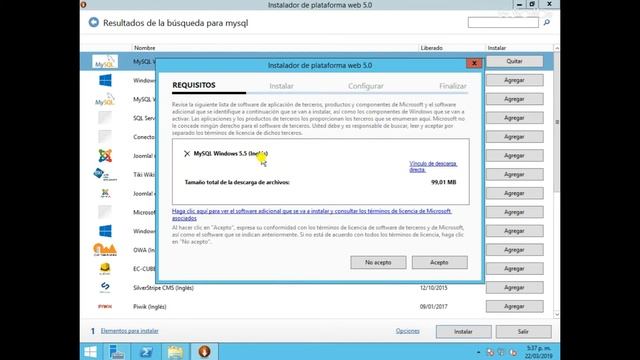
Task: Click Agregar for the Conecto row
Action: point(514,137)
